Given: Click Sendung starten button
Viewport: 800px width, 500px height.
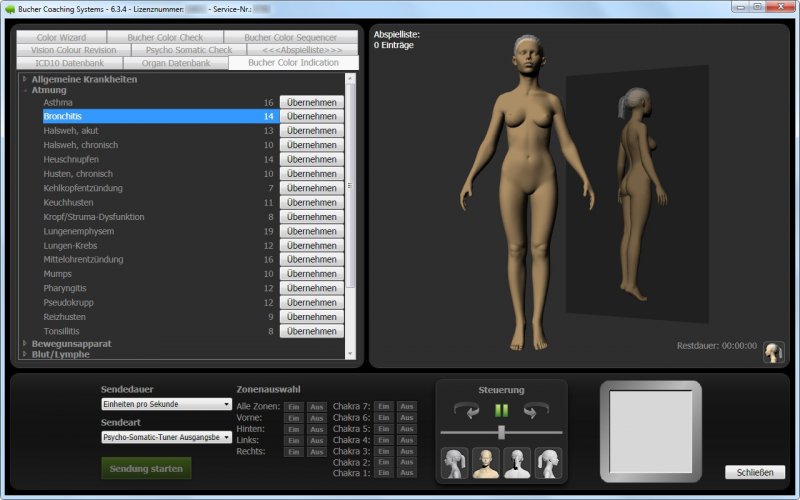Looking at the screenshot, I should tap(146, 468).
